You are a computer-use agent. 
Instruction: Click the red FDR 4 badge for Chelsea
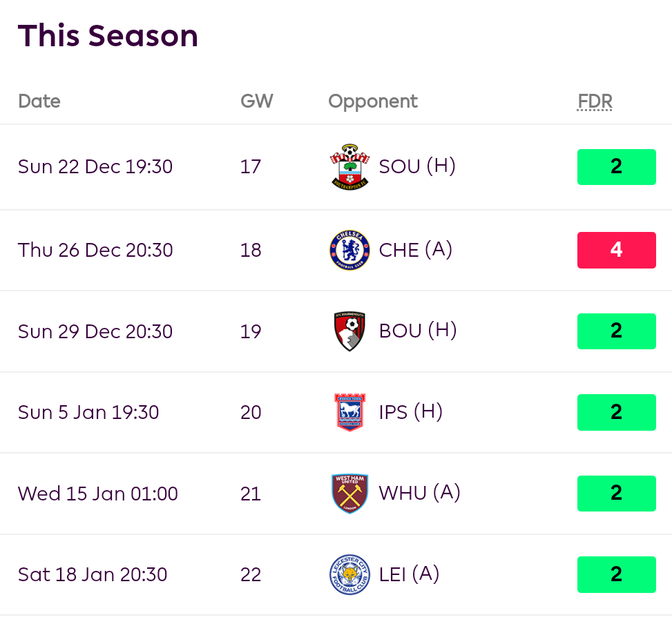616,250
